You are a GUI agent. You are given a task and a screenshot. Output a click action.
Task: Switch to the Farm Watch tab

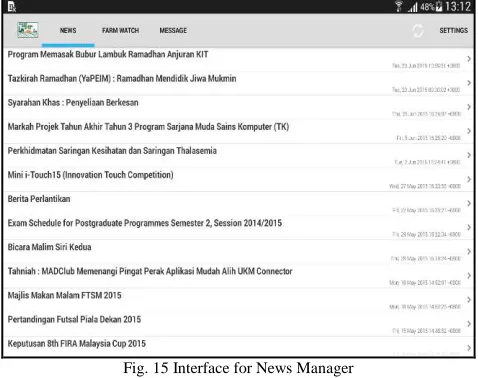(x=120, y=30)
